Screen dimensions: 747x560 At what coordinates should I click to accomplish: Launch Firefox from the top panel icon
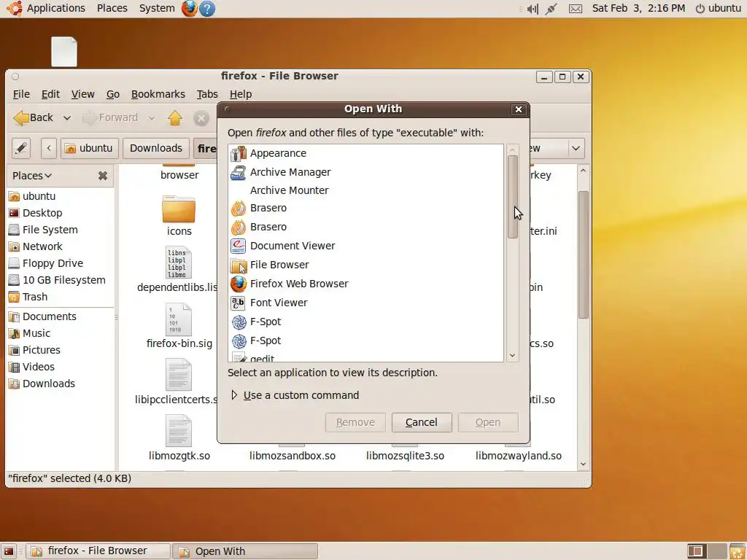pos(190,8)
